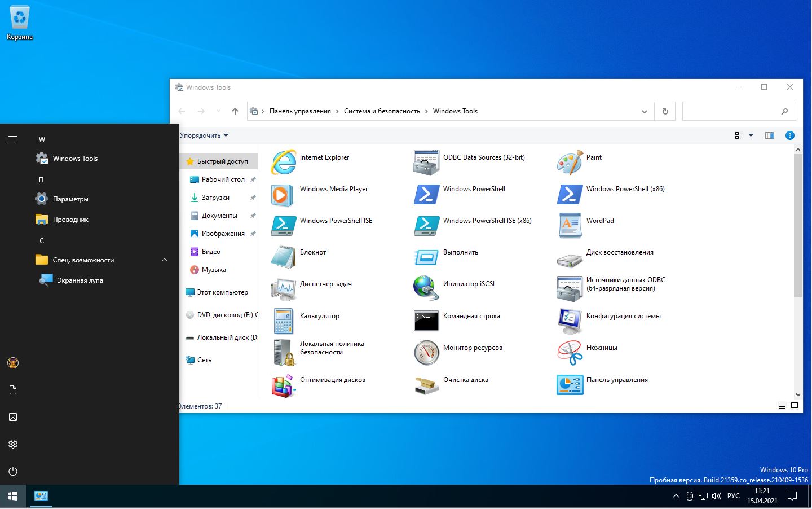Launch the 64-bit Windows PowerShell icon

[426, 194]
